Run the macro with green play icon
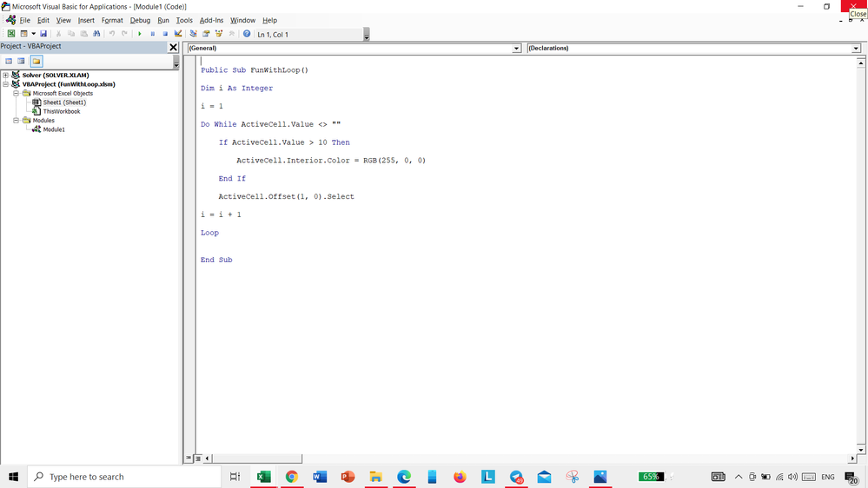 (140, 34)
